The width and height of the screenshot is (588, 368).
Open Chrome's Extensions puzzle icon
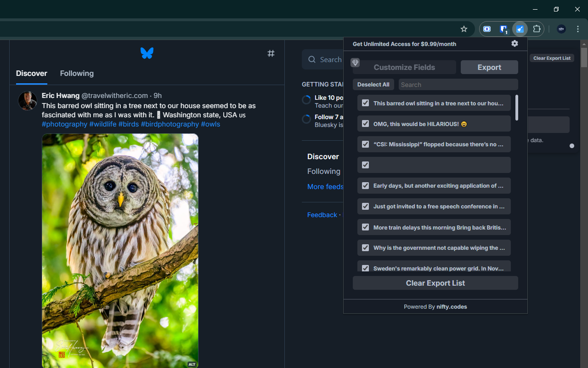tap(537, 29)
